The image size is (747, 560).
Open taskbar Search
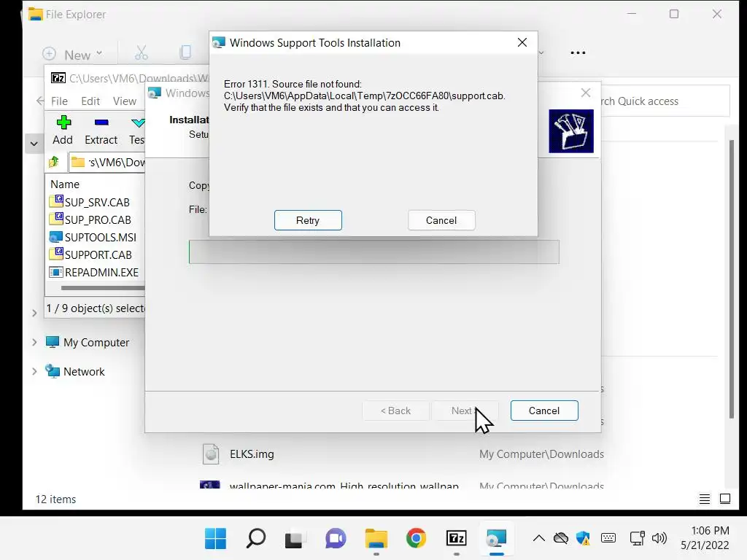click(x=256, y=539)
